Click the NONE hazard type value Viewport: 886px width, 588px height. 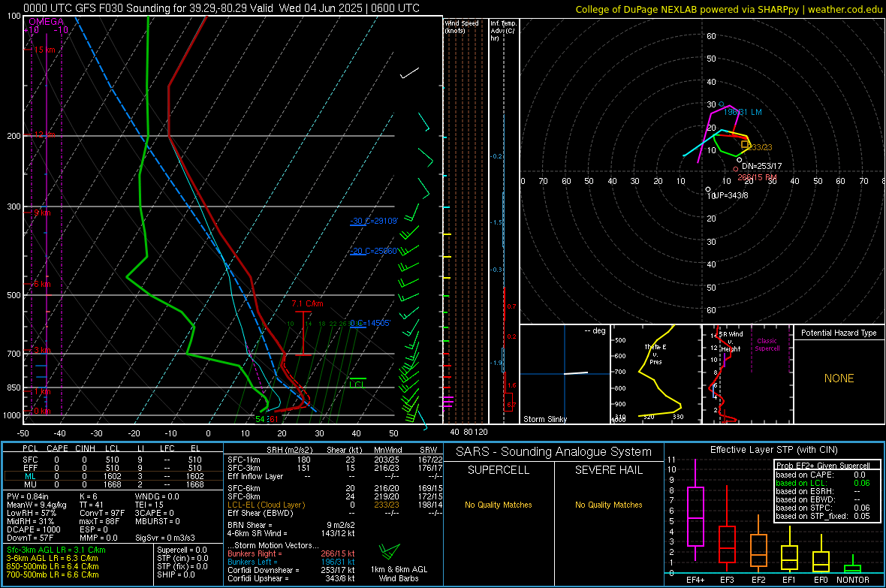(839, 378)
